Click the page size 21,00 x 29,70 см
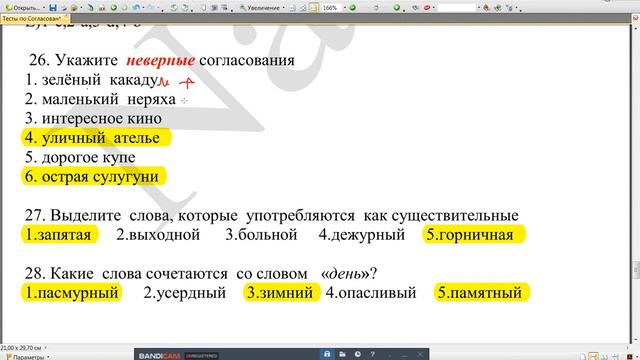 coord(21,348)
